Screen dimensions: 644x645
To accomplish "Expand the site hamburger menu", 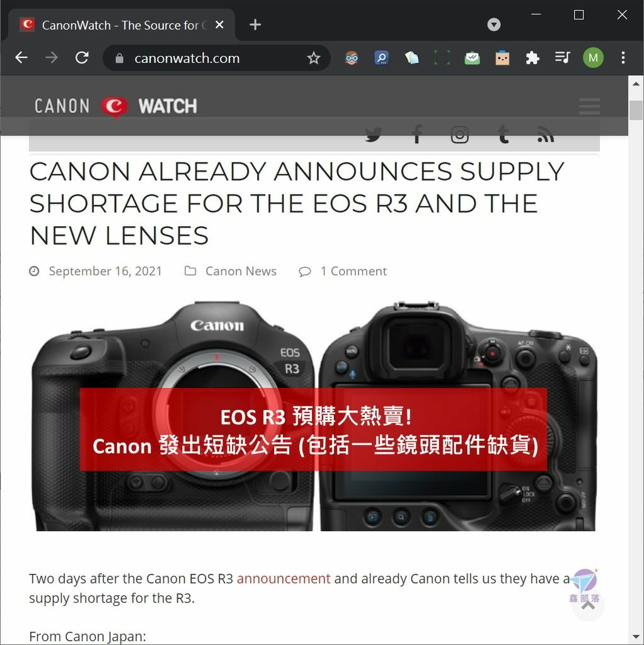I will coord(589,106).
